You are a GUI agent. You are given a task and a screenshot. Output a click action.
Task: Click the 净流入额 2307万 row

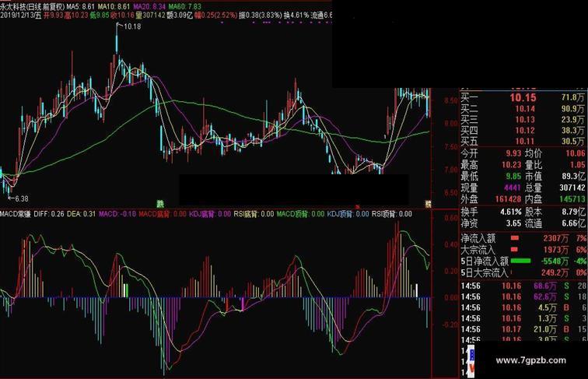(x=523, y=238)
